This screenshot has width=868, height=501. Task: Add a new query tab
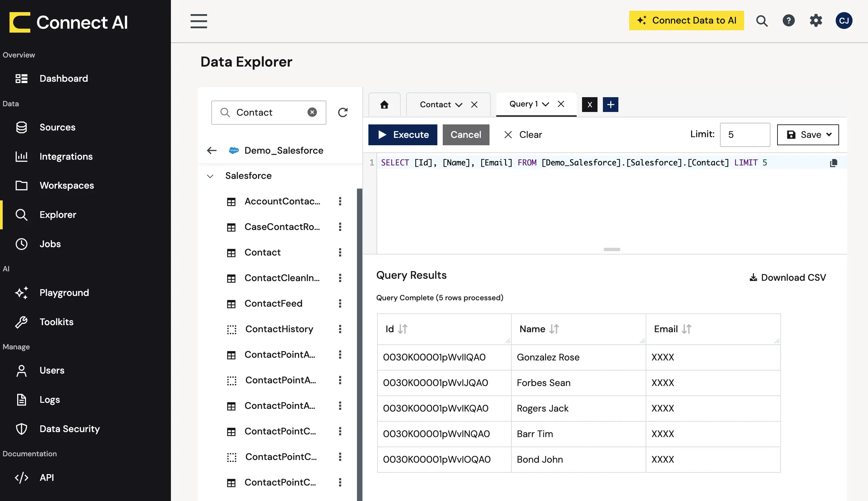pos(610,105)
